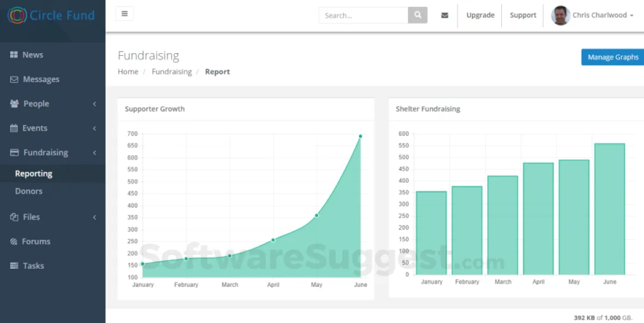Open Messages in the sidebar
This screenshot has height=323, width=644.
pos(41,80)
